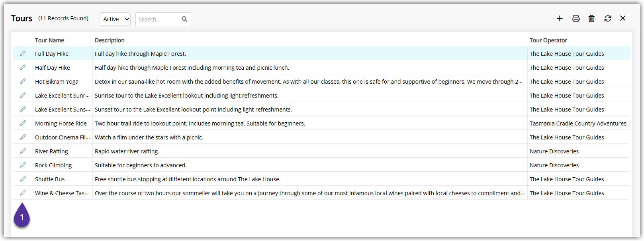644x241 pixels.
Task: Edit the Hot Bikram Yoga pencil icon
Action: (x=23, y=81)
